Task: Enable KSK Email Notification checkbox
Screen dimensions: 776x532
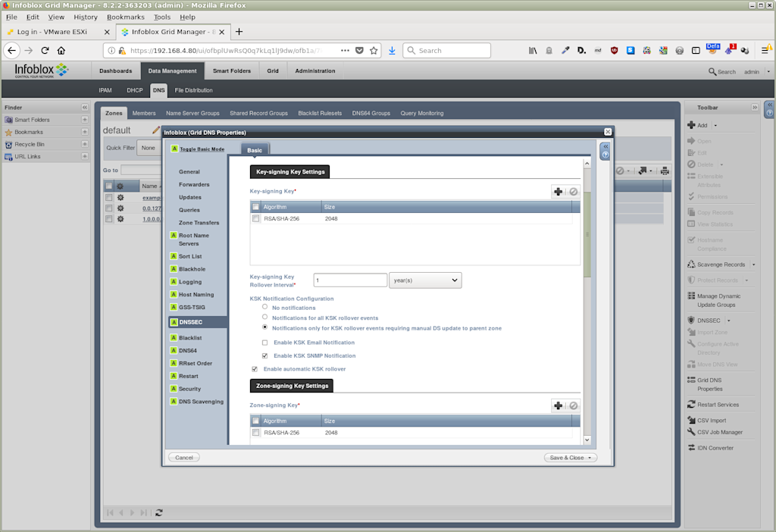Action: click(x=264, y=343)
